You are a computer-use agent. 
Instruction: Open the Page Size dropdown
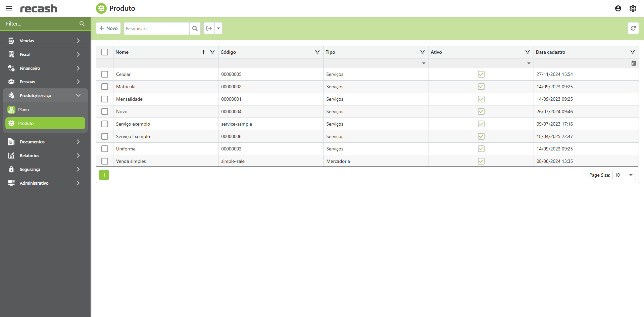coord(631,175)
